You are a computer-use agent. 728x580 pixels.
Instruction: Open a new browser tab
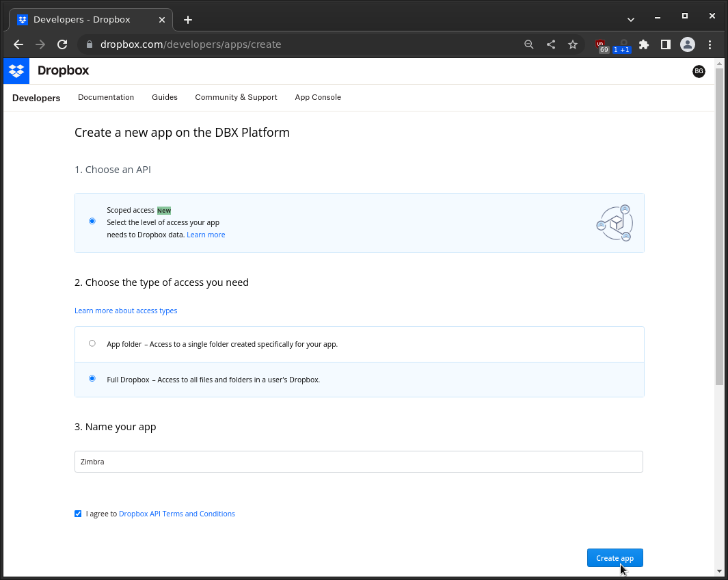[187, 20]
